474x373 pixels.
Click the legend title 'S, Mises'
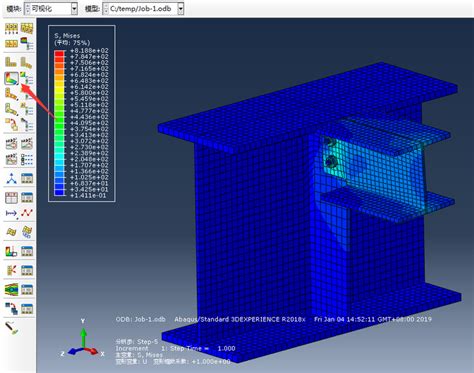67,36
